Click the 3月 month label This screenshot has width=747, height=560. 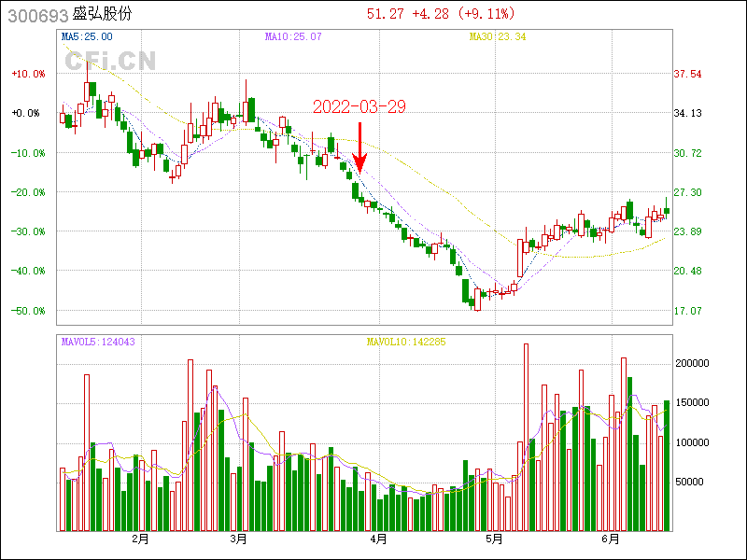tap(239, 539)
